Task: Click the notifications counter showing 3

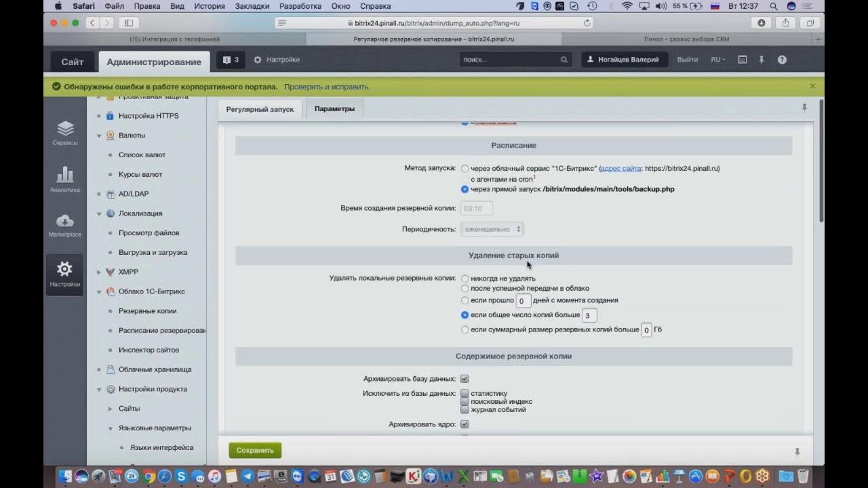Action: pyautogui.click(x=231, y=60)
